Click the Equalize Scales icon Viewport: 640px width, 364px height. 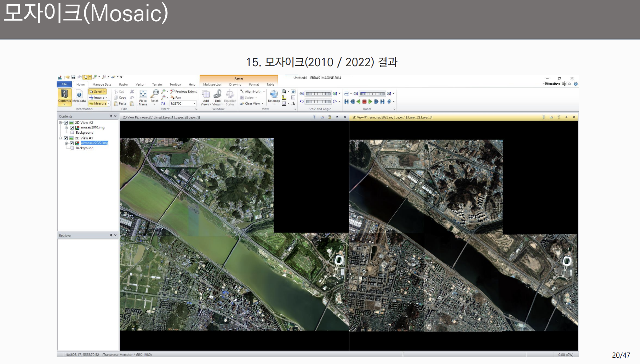pos(230,94)
